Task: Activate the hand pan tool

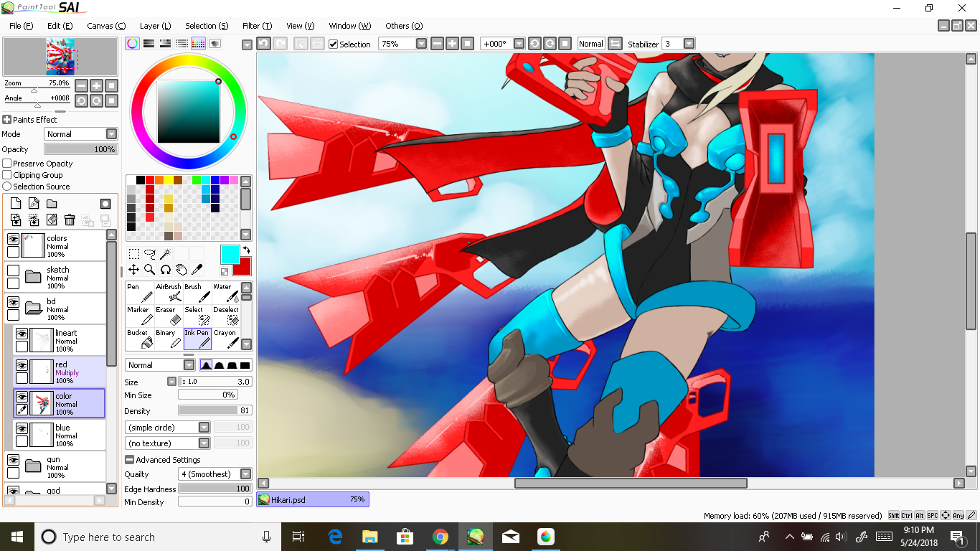Action: pyautogui.click(x=181, y=270)
